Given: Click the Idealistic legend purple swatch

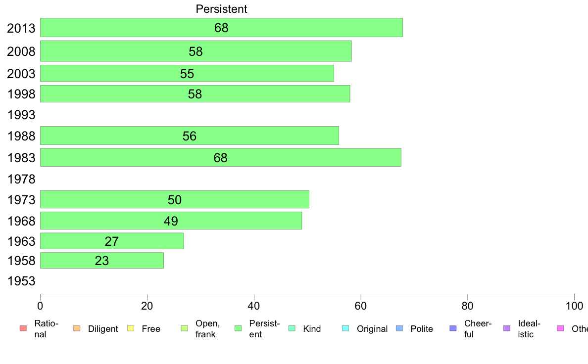Looking at the screenshot, I should tap(507, 328).
